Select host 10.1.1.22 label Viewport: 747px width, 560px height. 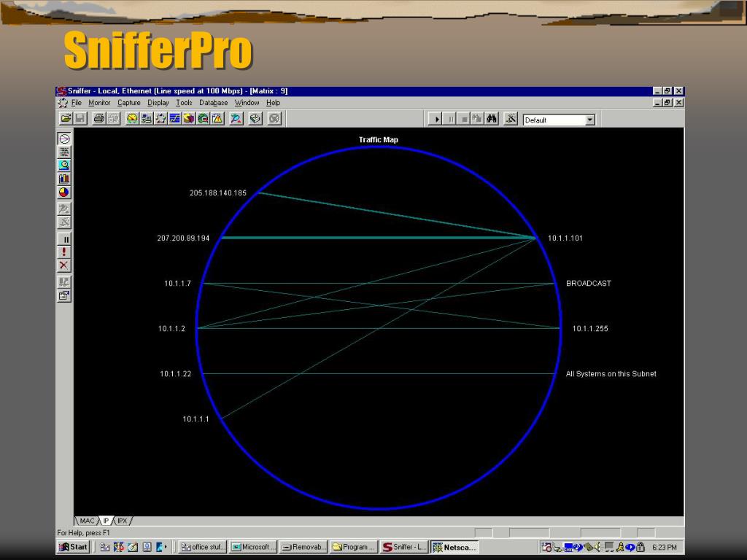tap(175, 374)
